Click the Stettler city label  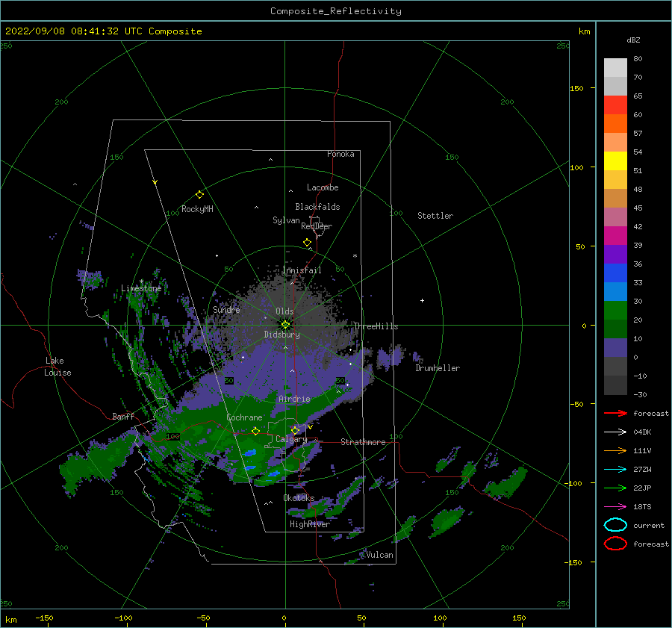click(x=435, y=216)
